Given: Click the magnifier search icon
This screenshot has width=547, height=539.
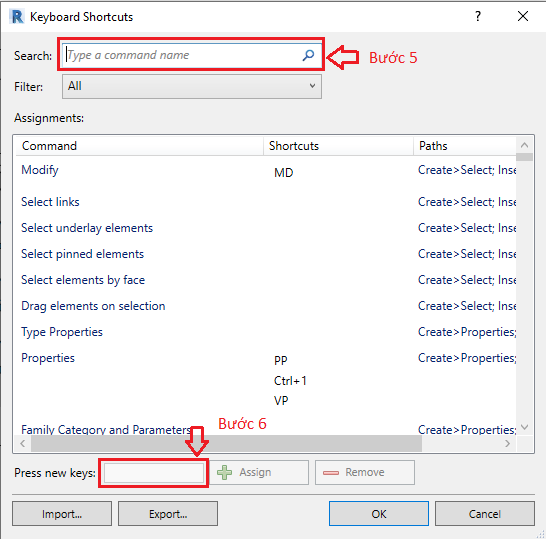Looking at the screenshot, I should coord(308,55).
